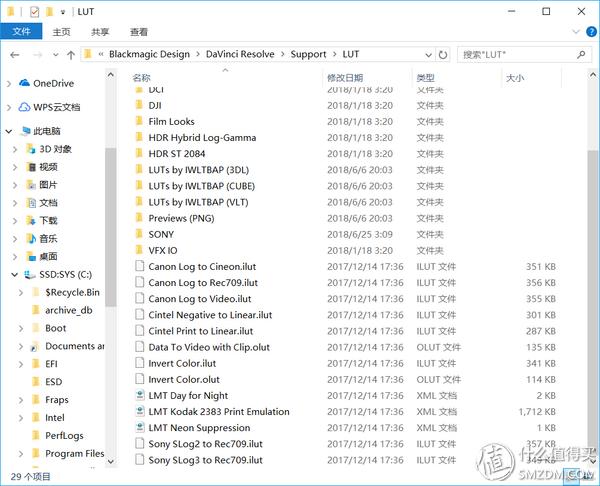Click the file list vertical scrollbar
Viewport: 600px width, 486px height.
[593, 200]
